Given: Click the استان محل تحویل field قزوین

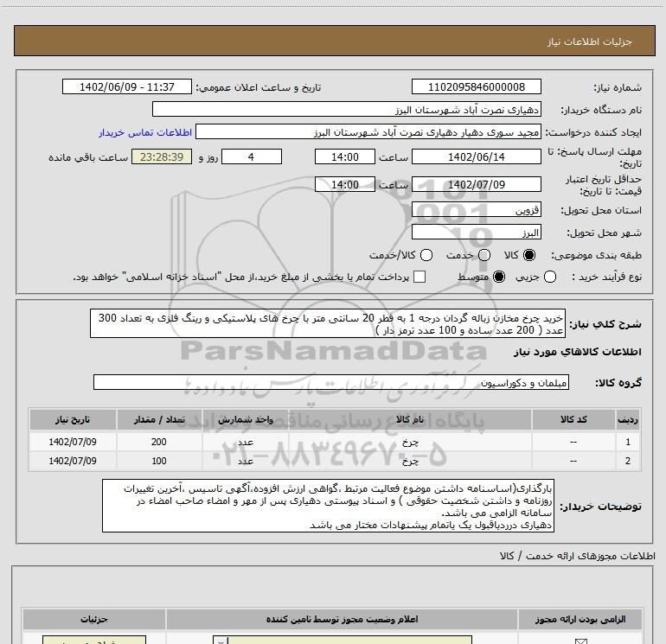Looking at the screenshot, I should click(476, 209).
